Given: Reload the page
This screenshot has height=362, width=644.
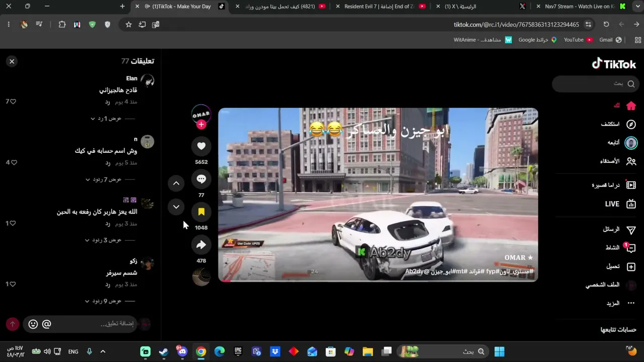Looking at the screenshot, I should (x=606, y=25).
